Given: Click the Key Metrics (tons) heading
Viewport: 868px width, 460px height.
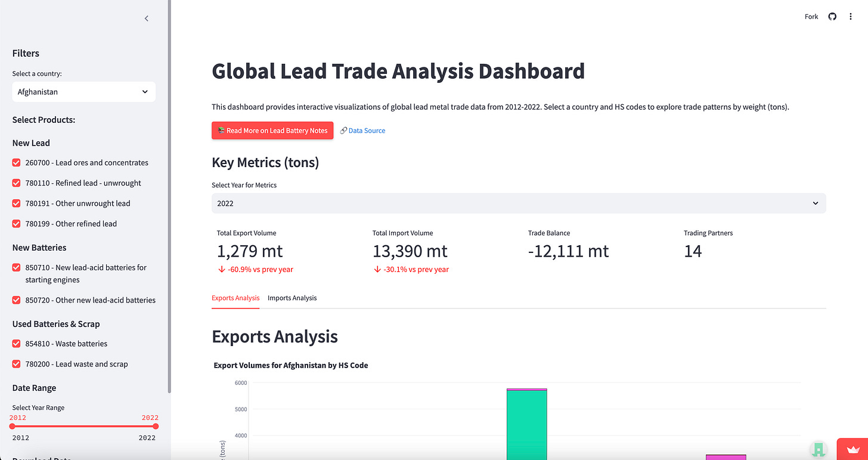Looking at the screenshot, I should point(265,163).
